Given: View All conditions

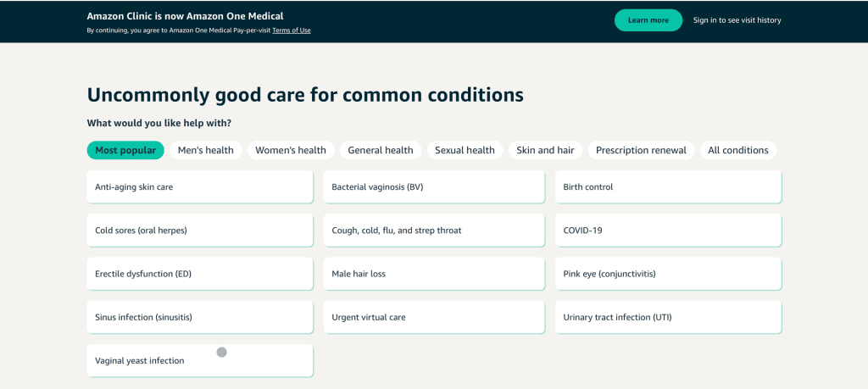Looking at the screenshot, I should coord(738,150).
